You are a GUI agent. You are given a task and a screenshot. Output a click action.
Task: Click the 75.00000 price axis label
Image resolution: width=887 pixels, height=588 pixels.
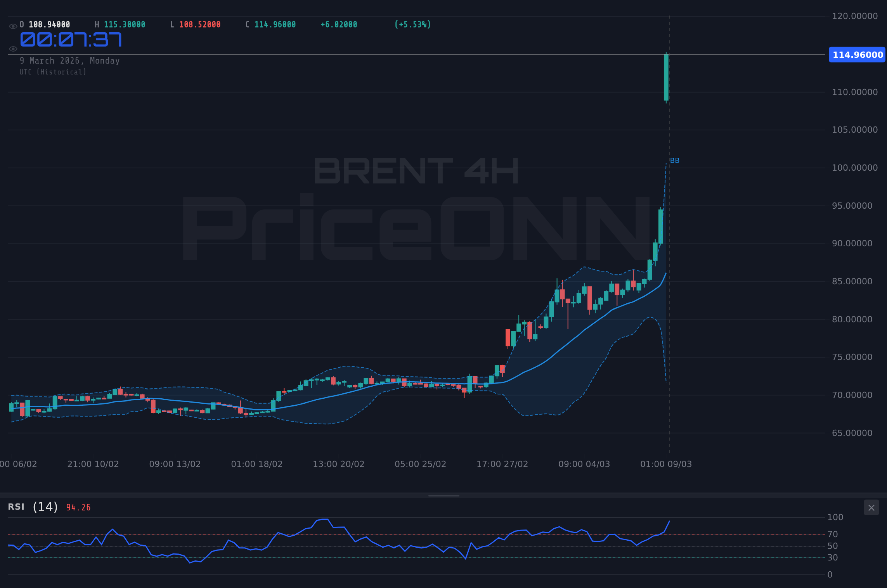[852, 357]
